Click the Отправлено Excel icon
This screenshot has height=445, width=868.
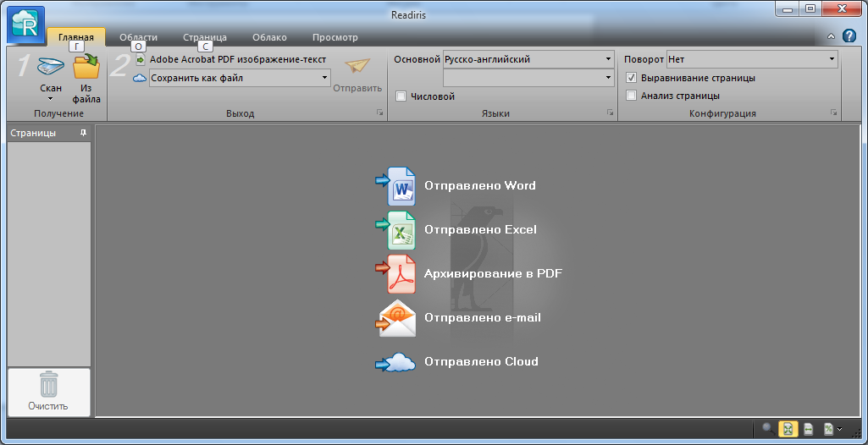[x=395, y=230]
